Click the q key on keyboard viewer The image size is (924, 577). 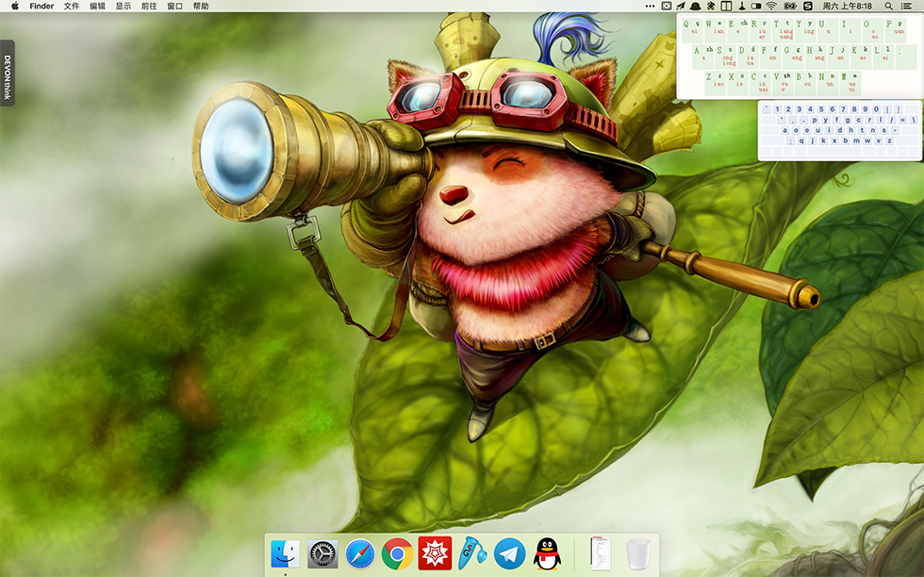tap(801, 140)
